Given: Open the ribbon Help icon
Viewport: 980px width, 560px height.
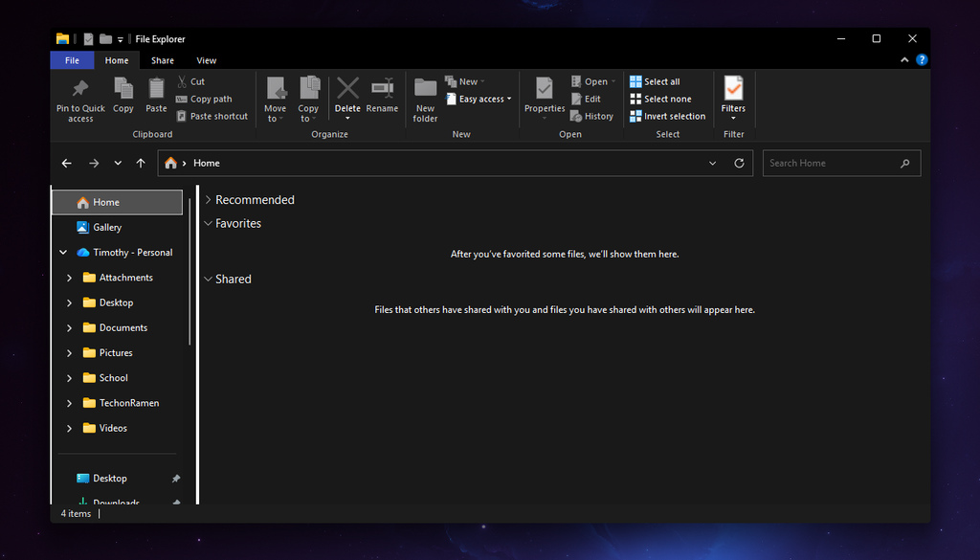Looking at the screenshot, I should coord(922,60).
